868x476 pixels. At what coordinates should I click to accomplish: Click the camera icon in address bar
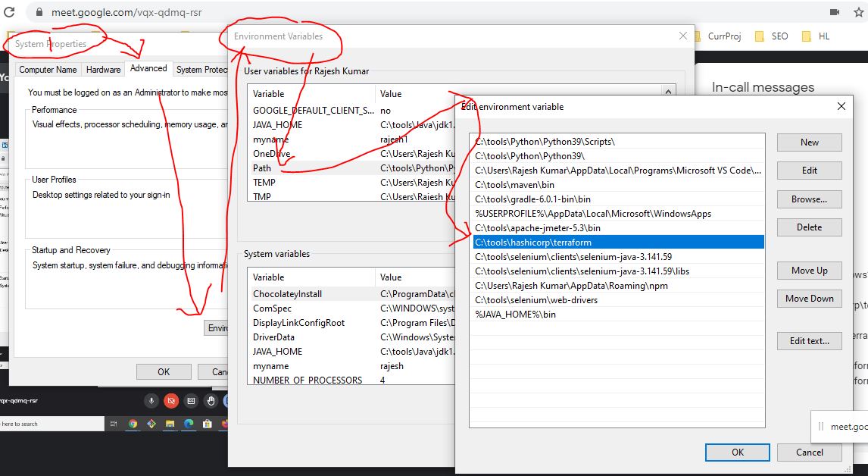(x=835, y=12)
